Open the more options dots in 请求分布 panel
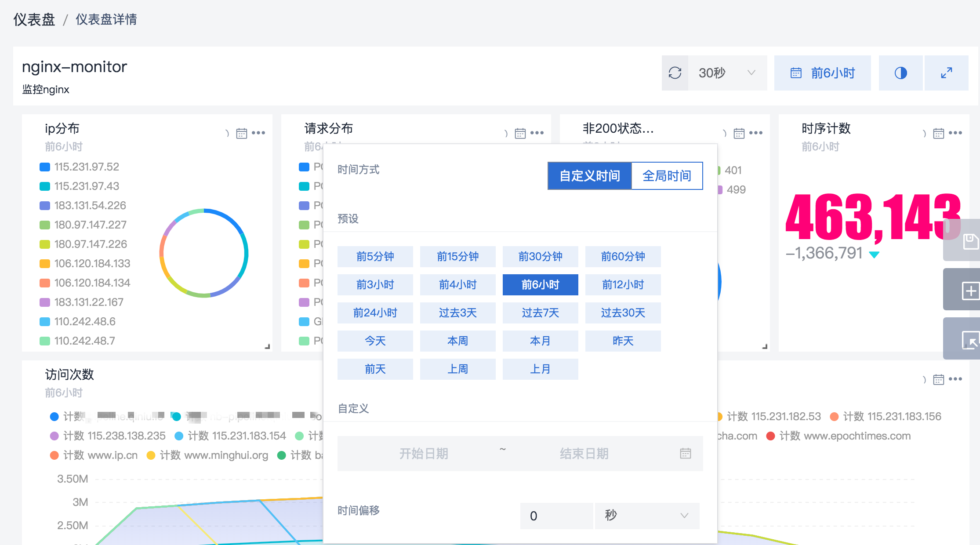The width and height of the screenshot is (980, 545). point(537,133)
